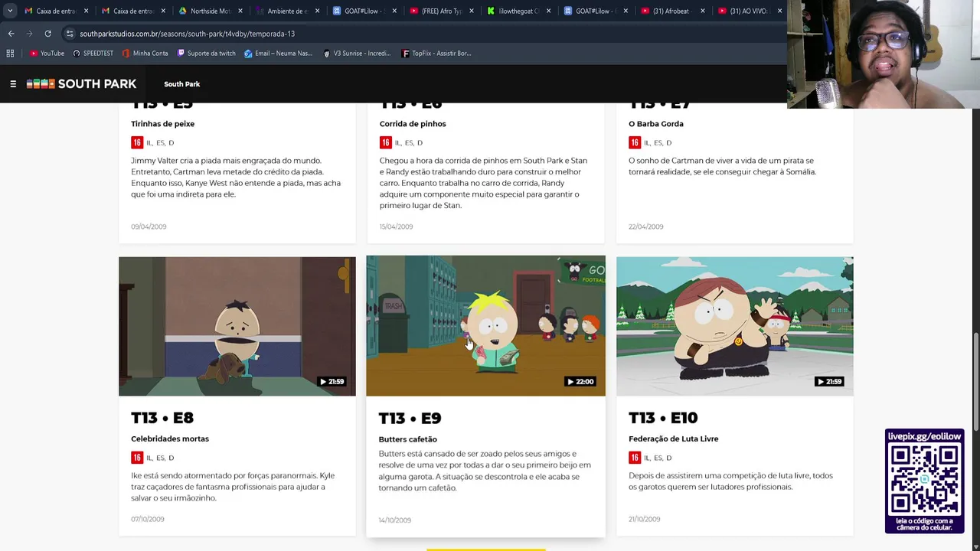
Task: Click the Butters cafetão episode description text
Action: pyautogui.click(x=485, y=471)
